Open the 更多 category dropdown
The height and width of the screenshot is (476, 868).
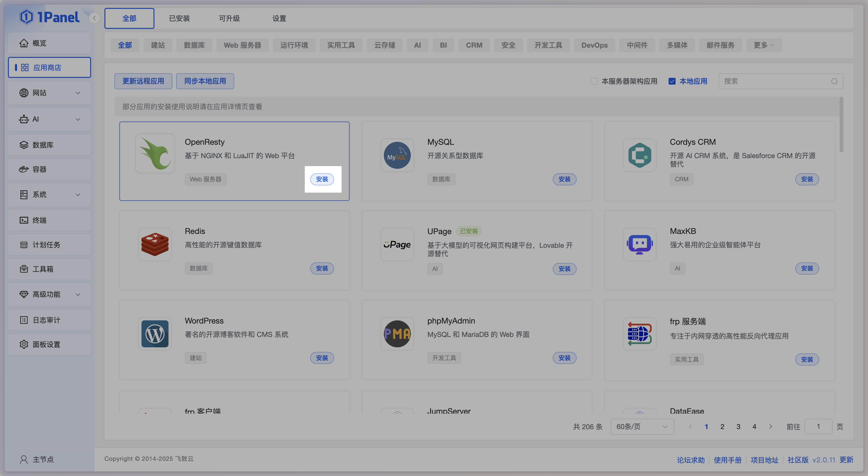[763, 45]
